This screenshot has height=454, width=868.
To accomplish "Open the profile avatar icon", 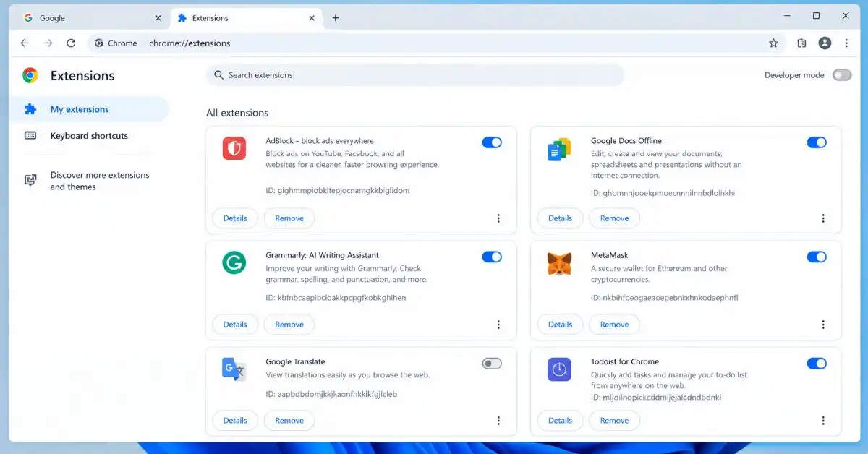I will 825,43.
